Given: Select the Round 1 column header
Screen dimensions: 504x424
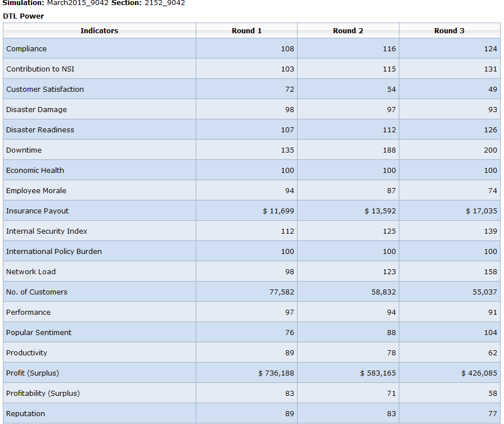Looking at the screenshot, I should click(246, 30).
